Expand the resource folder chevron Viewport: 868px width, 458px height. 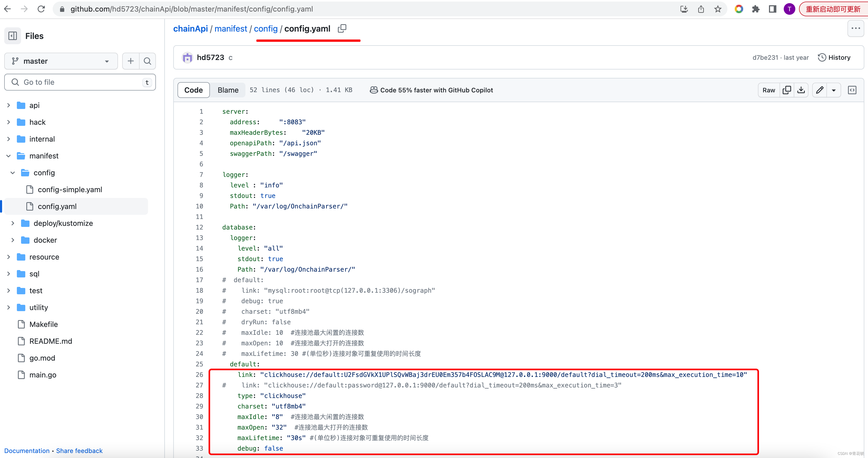tap(9, 257)
